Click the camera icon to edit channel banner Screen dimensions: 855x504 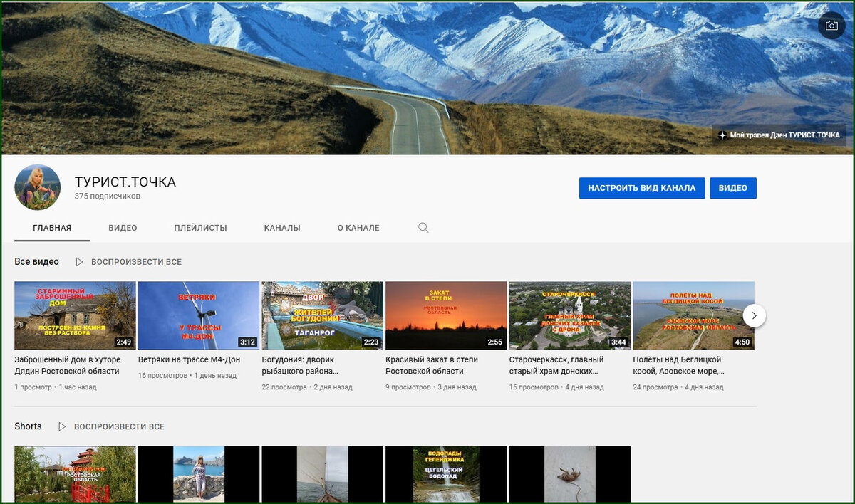[x=831, y=25]
